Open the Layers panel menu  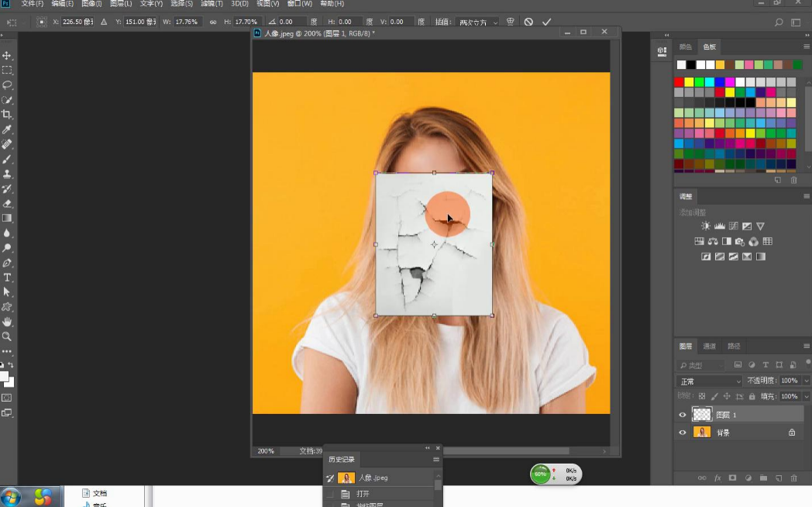click(807, 346)
